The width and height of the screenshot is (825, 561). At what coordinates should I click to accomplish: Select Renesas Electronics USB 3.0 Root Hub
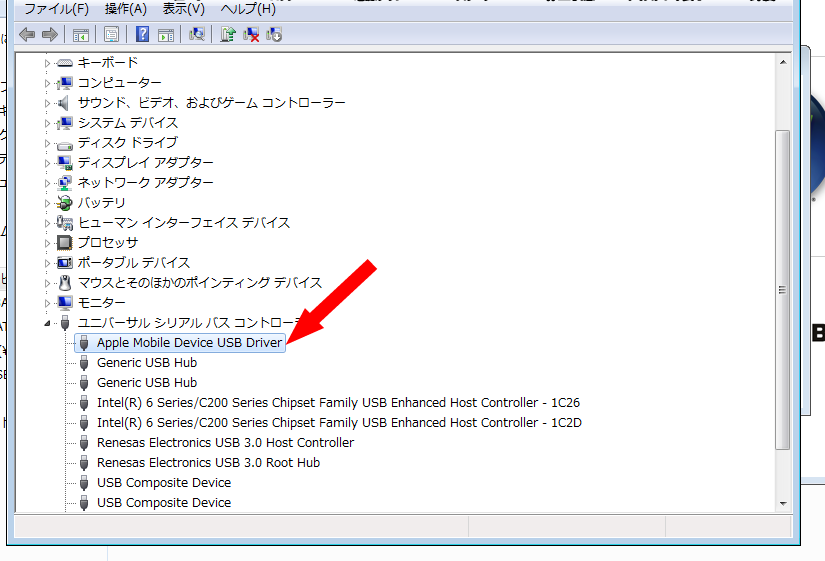pyautogui.click(x=208, y=463)
